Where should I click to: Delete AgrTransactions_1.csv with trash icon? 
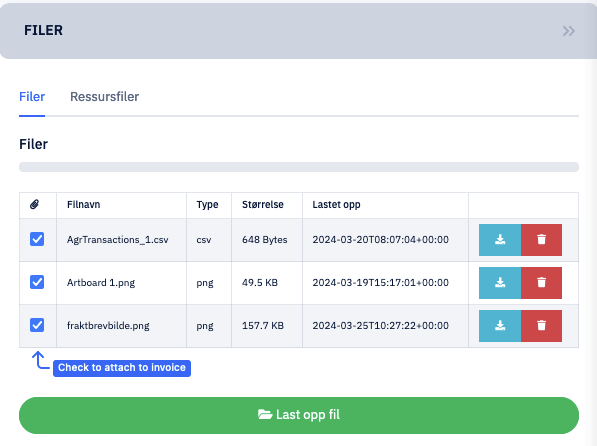tap(541, 240)
